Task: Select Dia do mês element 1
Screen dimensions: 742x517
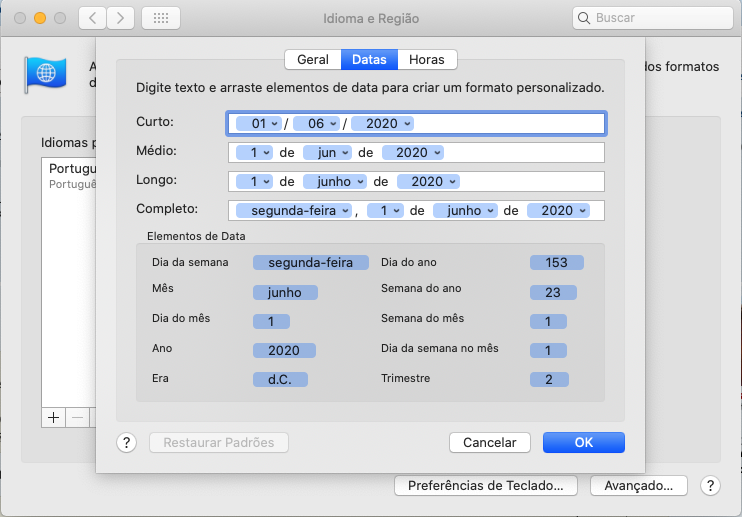Action: pos(271,322)
